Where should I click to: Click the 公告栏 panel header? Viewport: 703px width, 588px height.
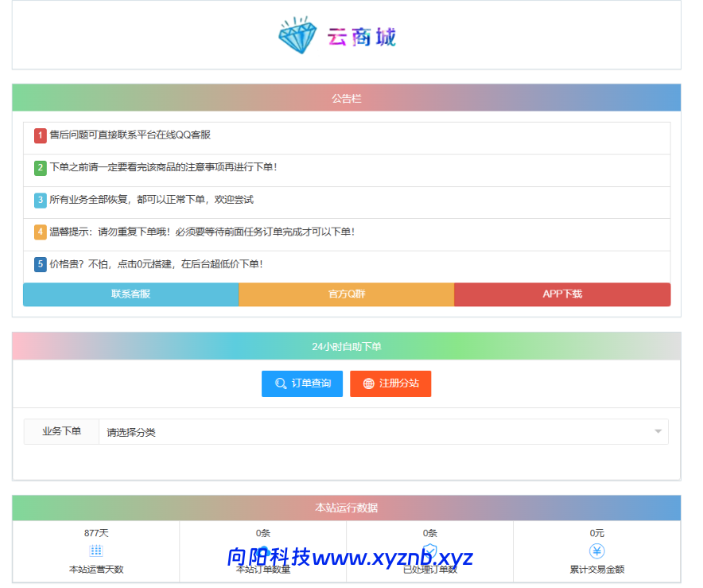(346, 99)
